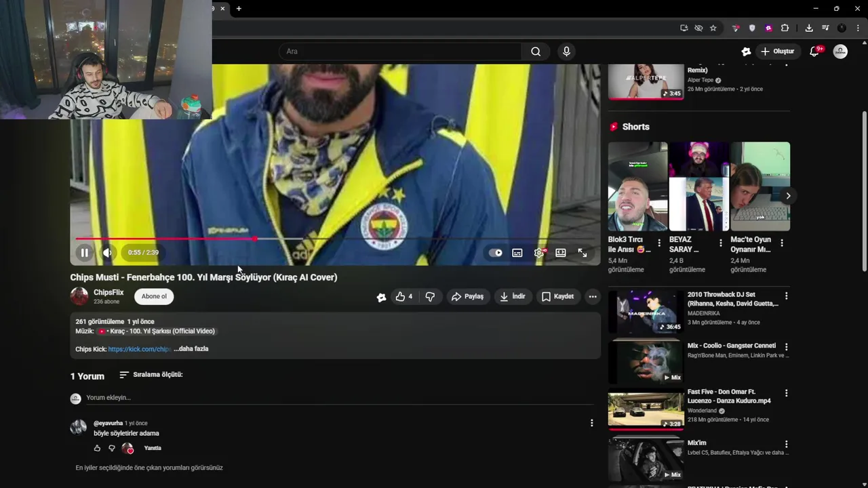The height and width of the screenshot is (488, 868).
Task: Open the Oluştur create button
Action: (x=777, y=52)
